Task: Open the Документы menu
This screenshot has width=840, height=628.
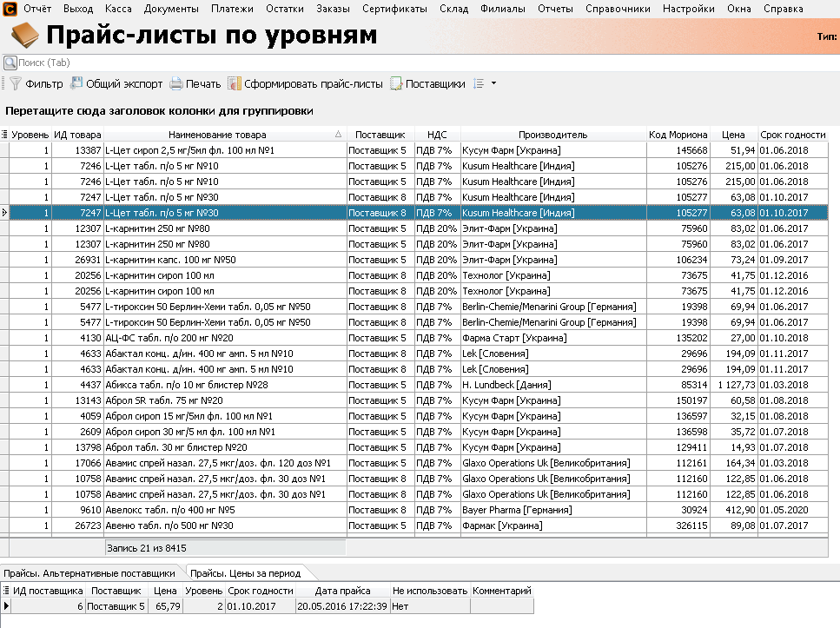Action: 170,9
